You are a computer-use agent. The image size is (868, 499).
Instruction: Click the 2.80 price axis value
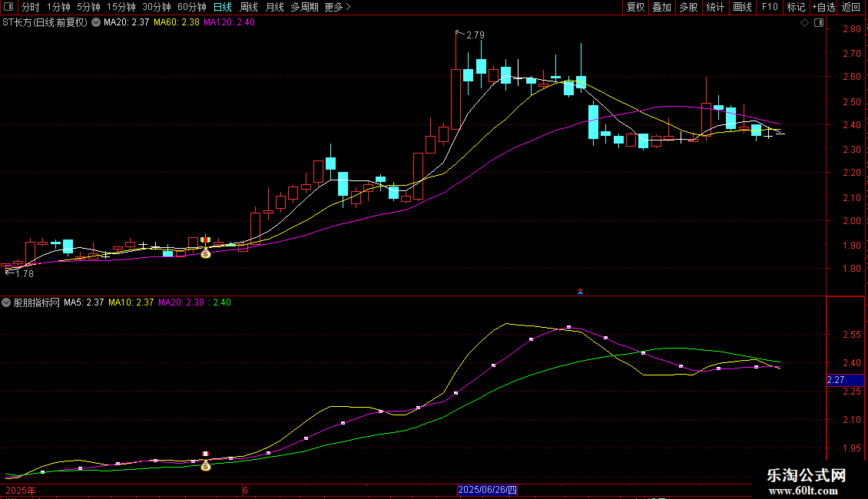pyautogui.click(x=851, y=29)
